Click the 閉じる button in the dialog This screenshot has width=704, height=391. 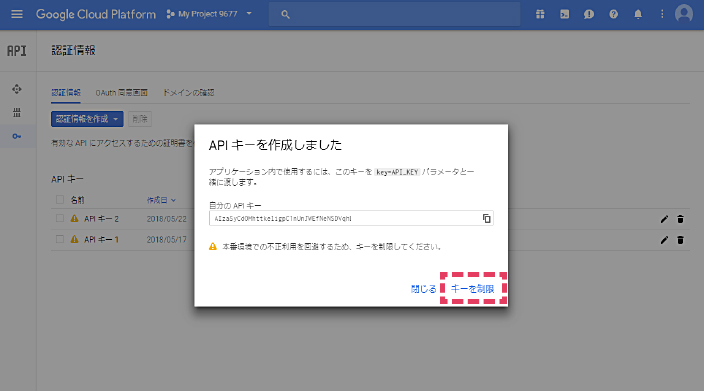tap(423, 289)
